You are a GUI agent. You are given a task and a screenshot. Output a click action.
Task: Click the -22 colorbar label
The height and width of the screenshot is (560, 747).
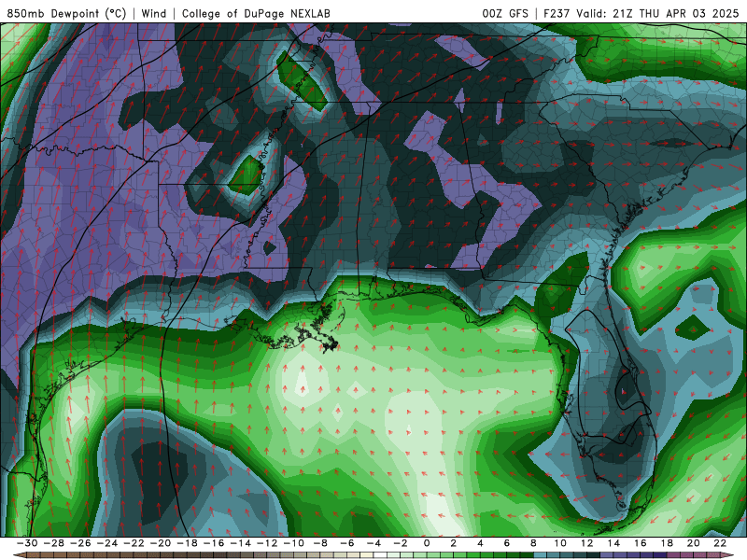(x=134, y=543)
